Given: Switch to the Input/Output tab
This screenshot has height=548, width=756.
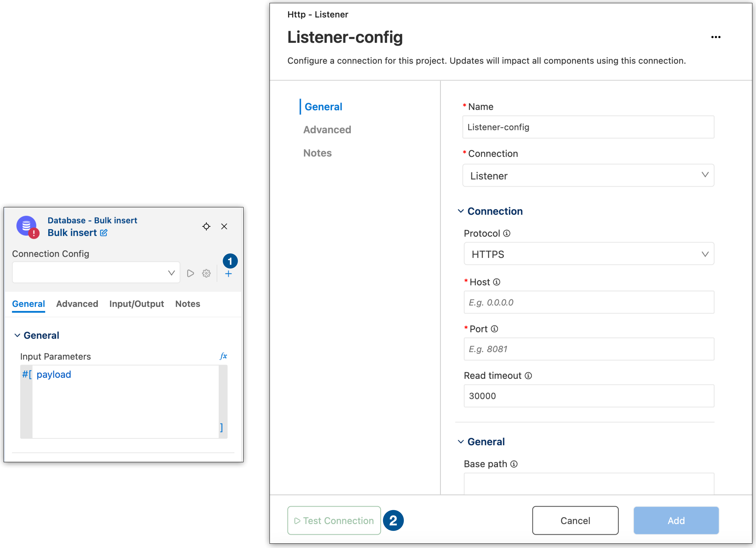Looking at the screenshot, I should pyautogui.click(x=136, y=304).
